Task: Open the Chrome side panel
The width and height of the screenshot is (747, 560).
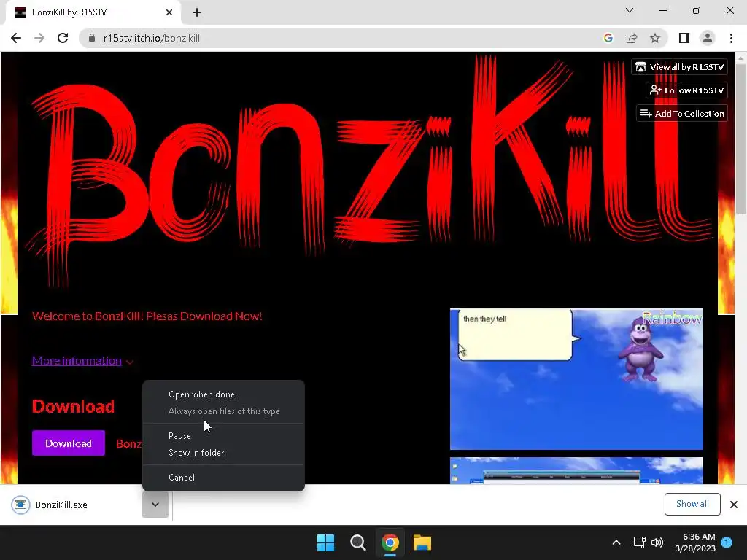Action: tap(684, 38)
